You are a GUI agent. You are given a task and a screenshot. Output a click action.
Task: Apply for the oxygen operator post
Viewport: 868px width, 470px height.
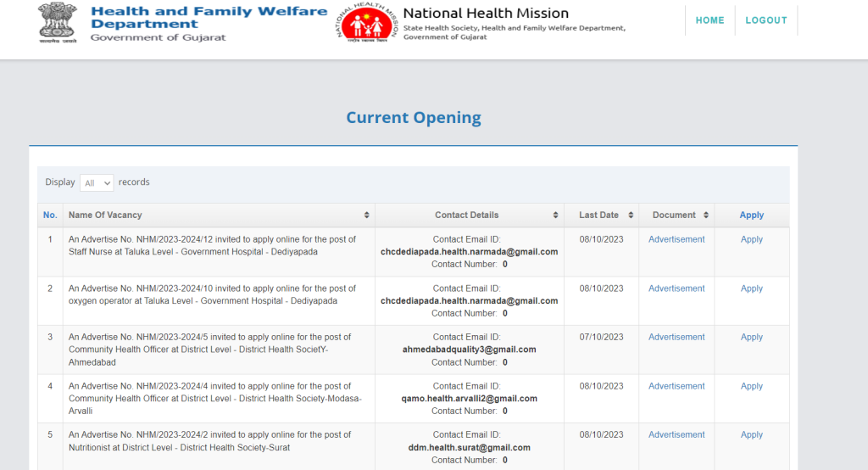pyautogui.click(x=751, y=288)
